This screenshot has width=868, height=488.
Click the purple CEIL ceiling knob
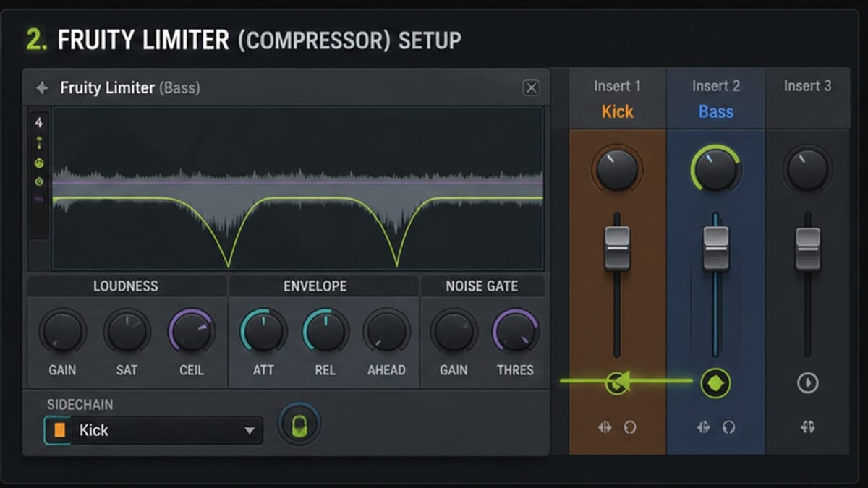pyautogui.click(x=192, y=332)
